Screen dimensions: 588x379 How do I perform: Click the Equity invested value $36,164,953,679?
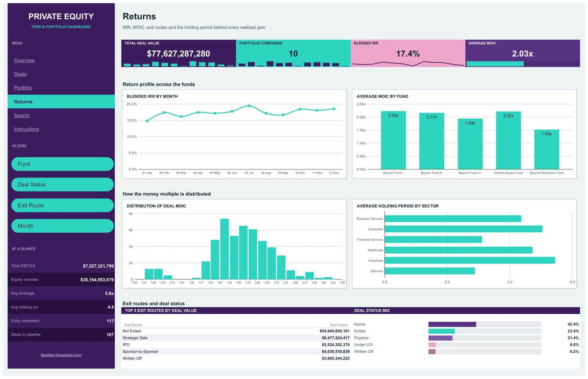pos(97,280)
